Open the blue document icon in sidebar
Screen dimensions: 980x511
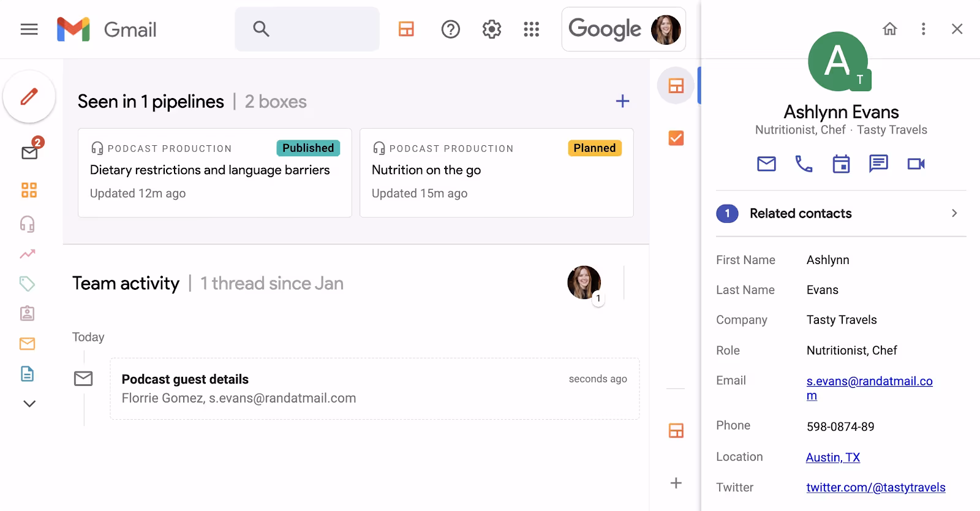[x=28, y=374]
